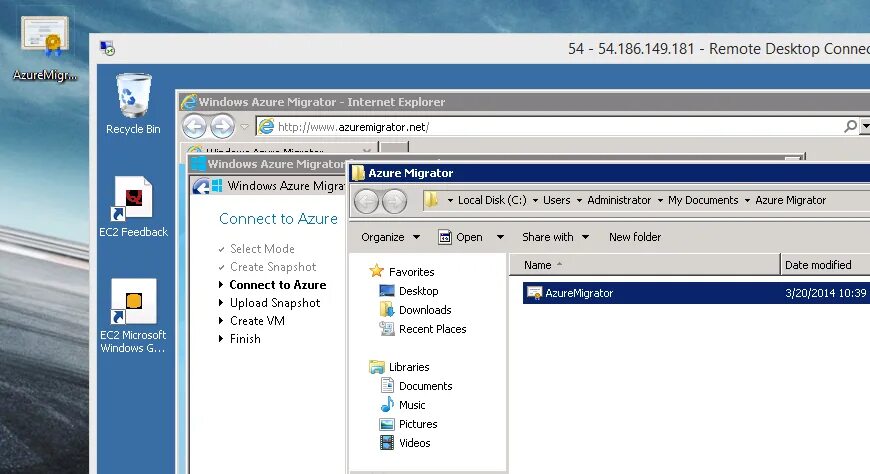This screenshot has width=870, height=474.
Task: Expand dropdown arrow after Administrator breadcrumb
Action: click(x=660, y=200)
